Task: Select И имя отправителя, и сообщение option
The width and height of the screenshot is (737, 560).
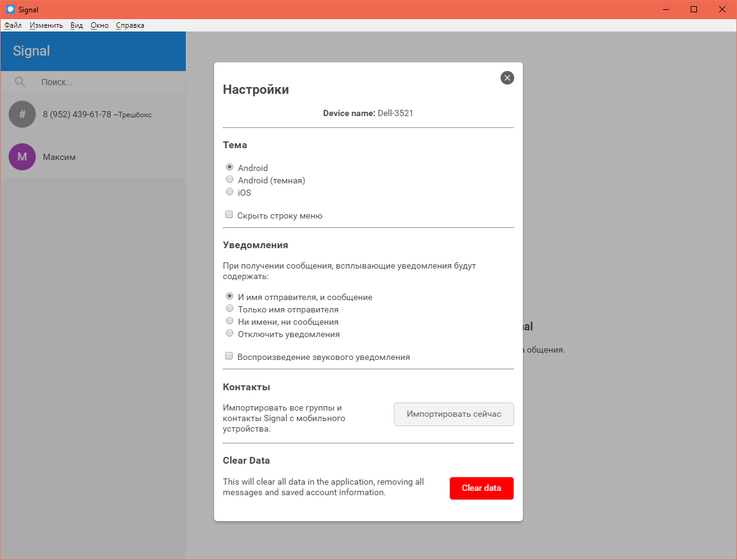Action: (x=230, y=296)
